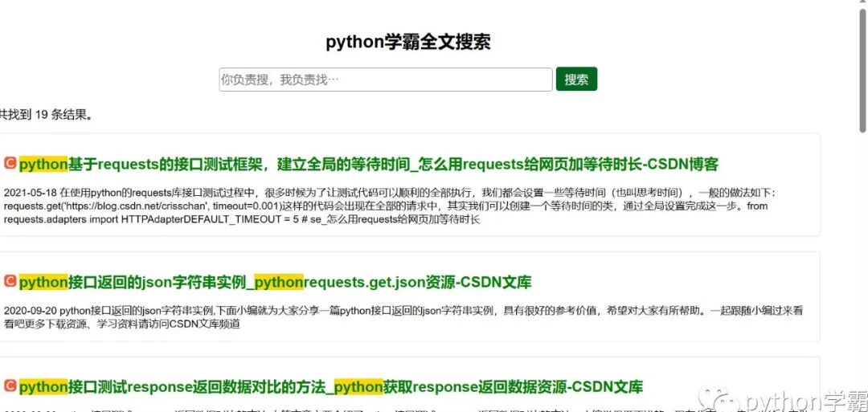Click CSDN icon beside json字符串实例 result
The height and width of the screenshot is (412, 868).
point(10,281)
